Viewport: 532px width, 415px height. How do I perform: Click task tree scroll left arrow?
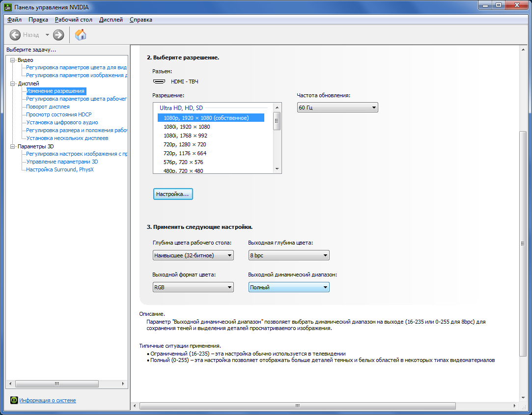(x=10, y=384)
